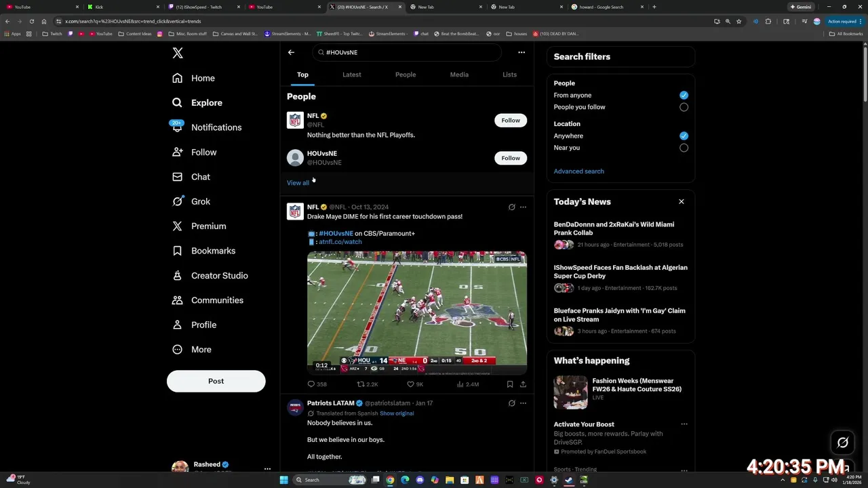The image size is (868, 488).
Task: Switch to the Latest tab
Action: pos(352,75)
